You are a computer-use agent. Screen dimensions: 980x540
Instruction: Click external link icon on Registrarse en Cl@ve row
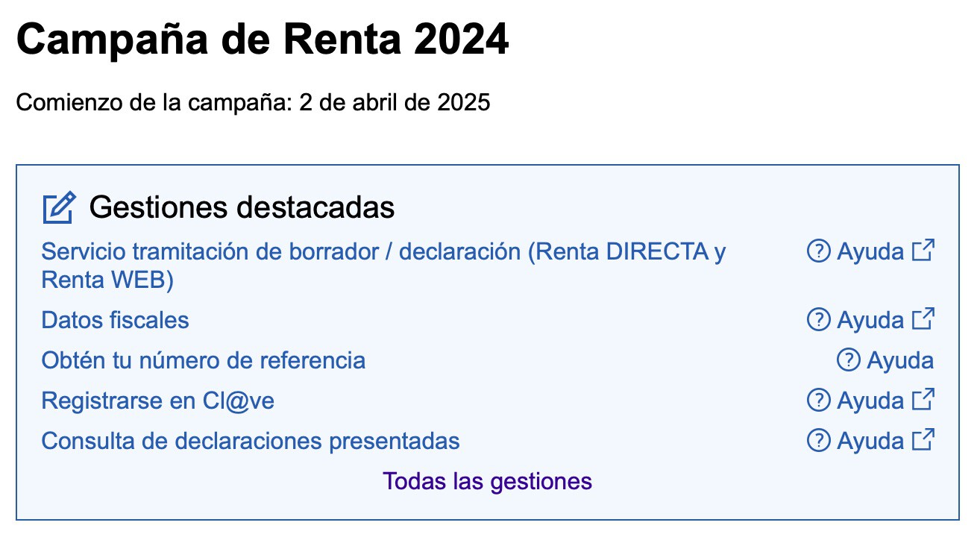[923, 401]
